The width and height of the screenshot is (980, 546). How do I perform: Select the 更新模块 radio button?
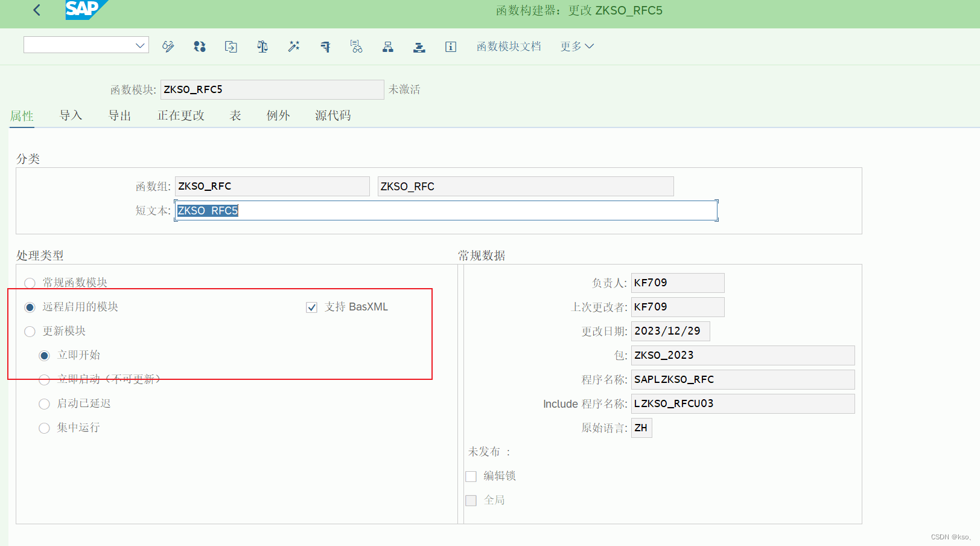(30, 331)
